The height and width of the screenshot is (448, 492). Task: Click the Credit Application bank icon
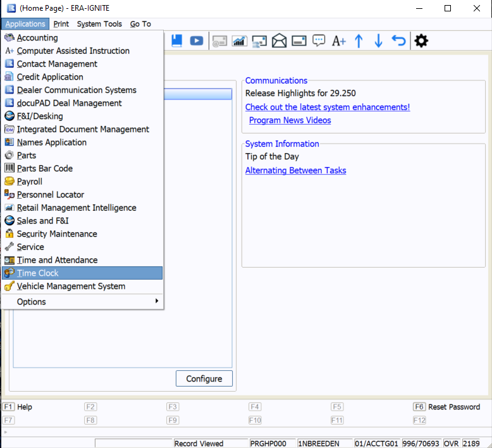coord(9,77)
